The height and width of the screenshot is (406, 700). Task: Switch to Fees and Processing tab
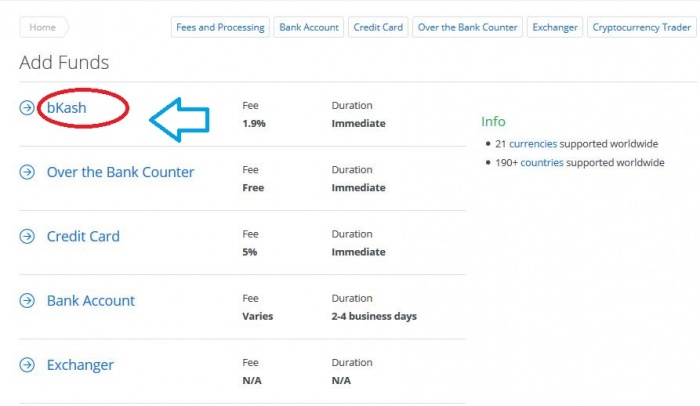click(220, 27)
